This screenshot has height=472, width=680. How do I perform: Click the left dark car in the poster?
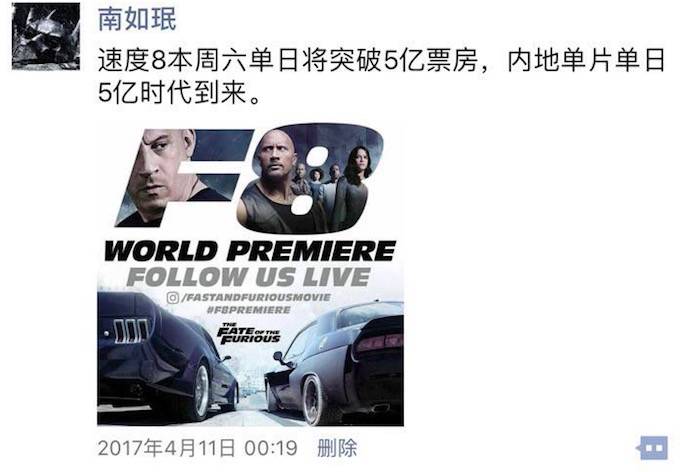tap(167, 358)
